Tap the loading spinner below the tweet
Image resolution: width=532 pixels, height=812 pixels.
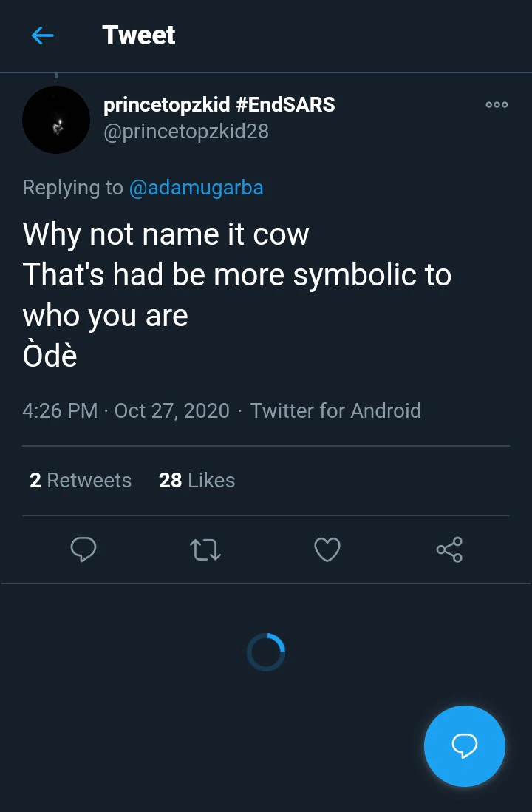click(266, 652)
